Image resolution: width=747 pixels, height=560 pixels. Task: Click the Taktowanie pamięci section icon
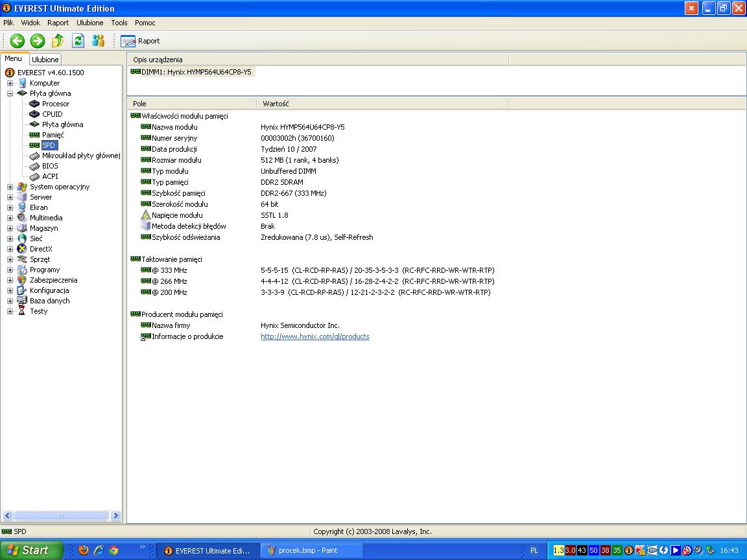coord(136,259)
